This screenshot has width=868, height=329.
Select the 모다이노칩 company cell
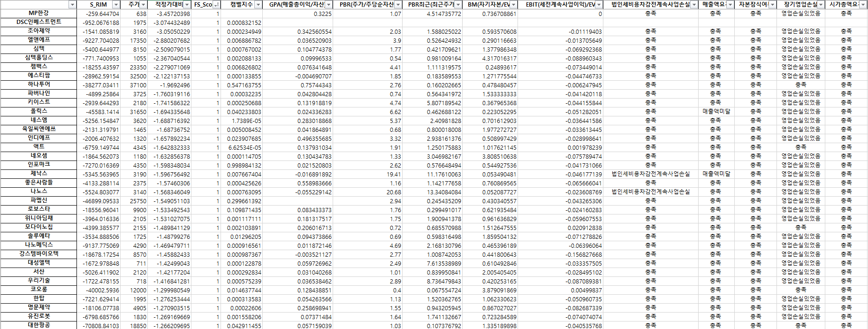click(38, 228)
